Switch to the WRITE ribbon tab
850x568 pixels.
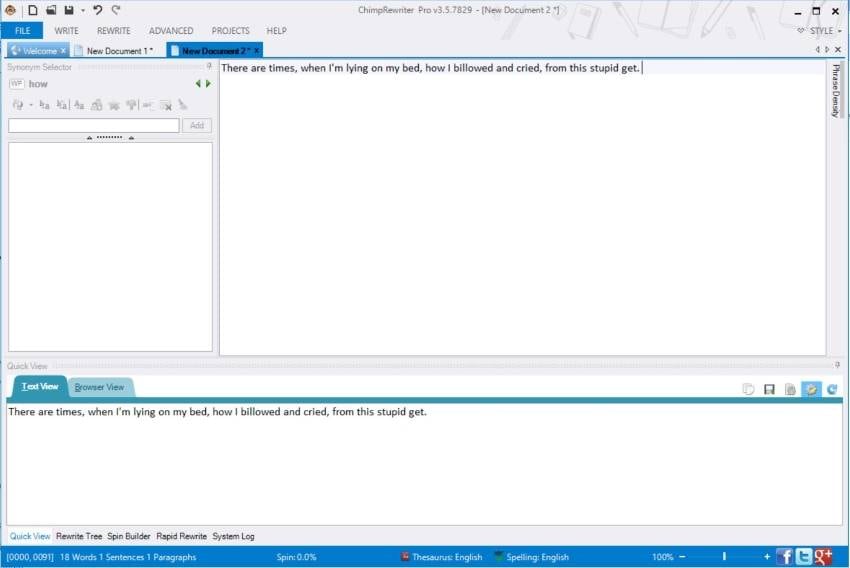click(x=66, y=31)
